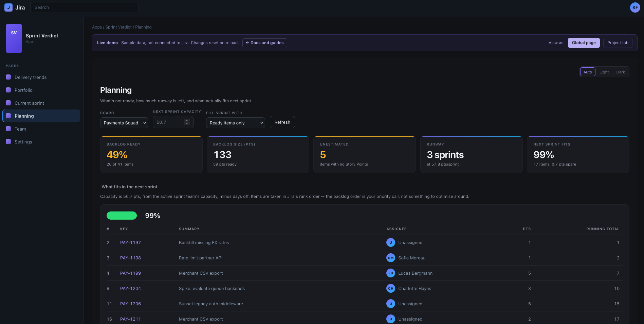This screenshot has width=644, height=324.
Task: Click the Jira search field
Action: click(85, 7)
